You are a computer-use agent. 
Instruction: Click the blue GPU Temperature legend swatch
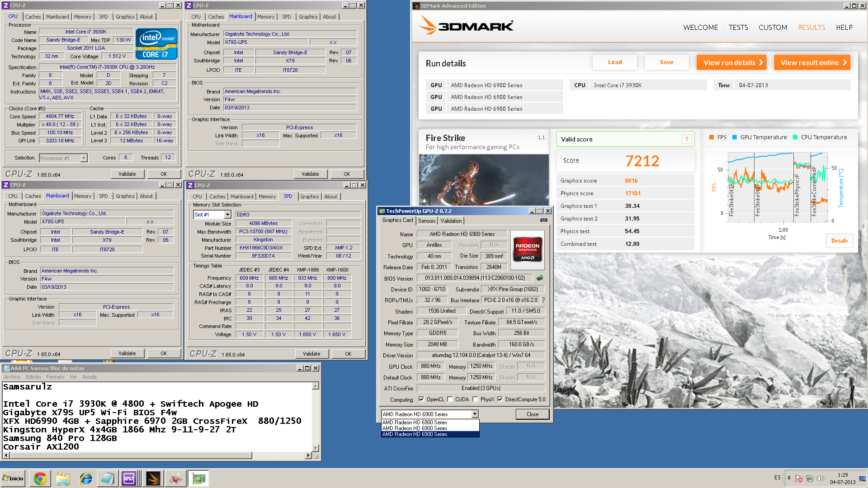pyautogui.click(x=735, y=137)
